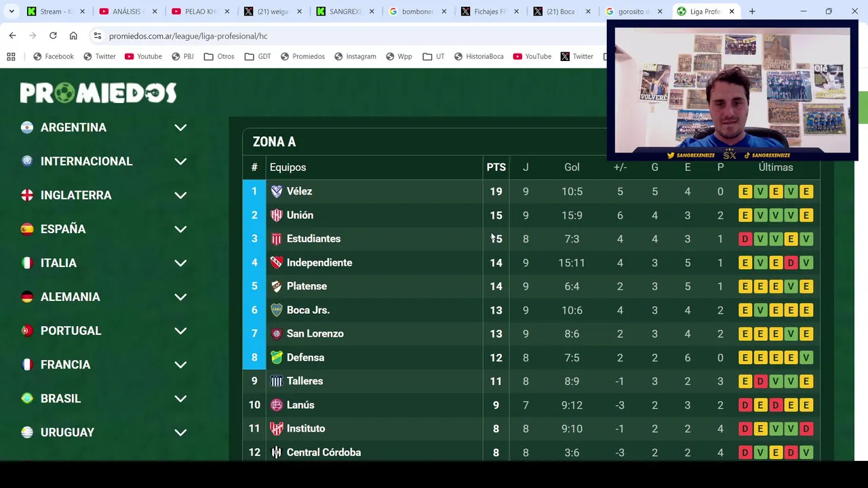Click the Portugal flag icon
The image size is (868, 488).
27,331
